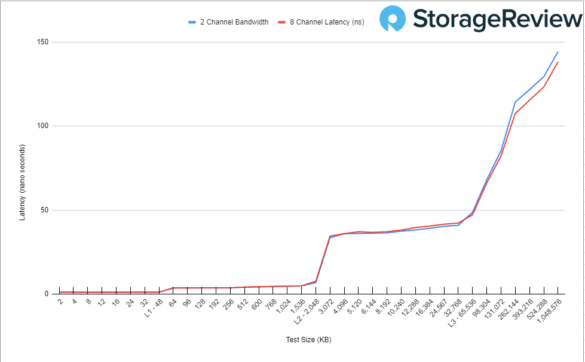Image resolution: width=585 pixels, height=362 pixels.
Task: Click the 50 value on y-axis
Action: point(44,210)
